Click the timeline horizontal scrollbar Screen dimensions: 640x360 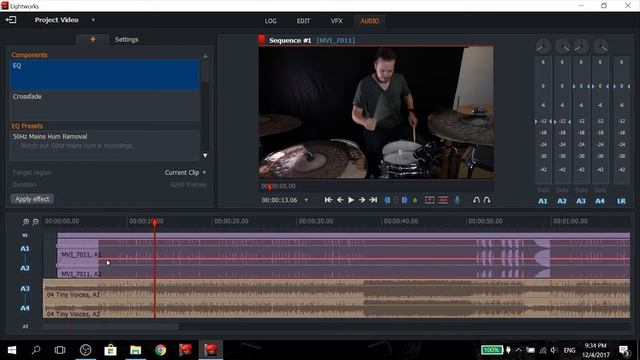click(110, 327)
